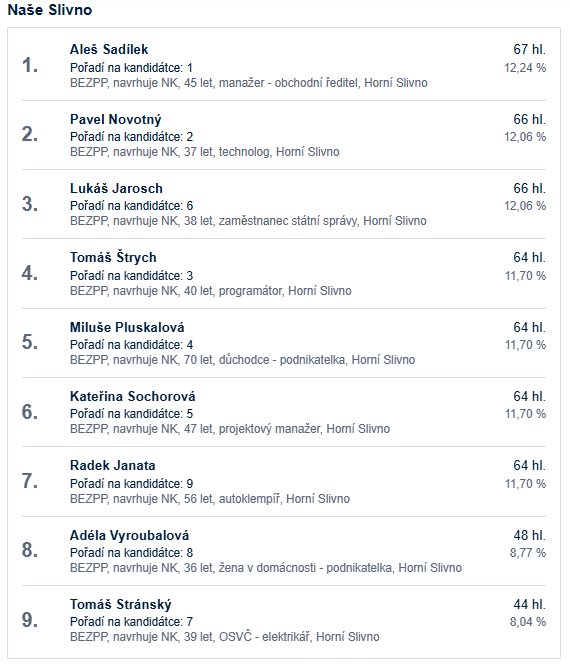
Task: Click the 8,04 % percentage value
Action: pyautogui.click(x=528, y=622)
